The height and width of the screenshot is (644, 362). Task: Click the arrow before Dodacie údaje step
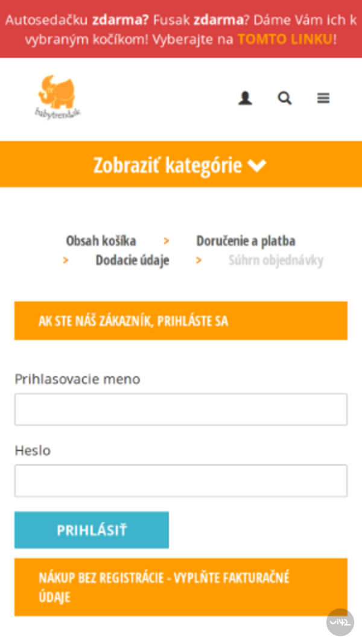(65, 260)
